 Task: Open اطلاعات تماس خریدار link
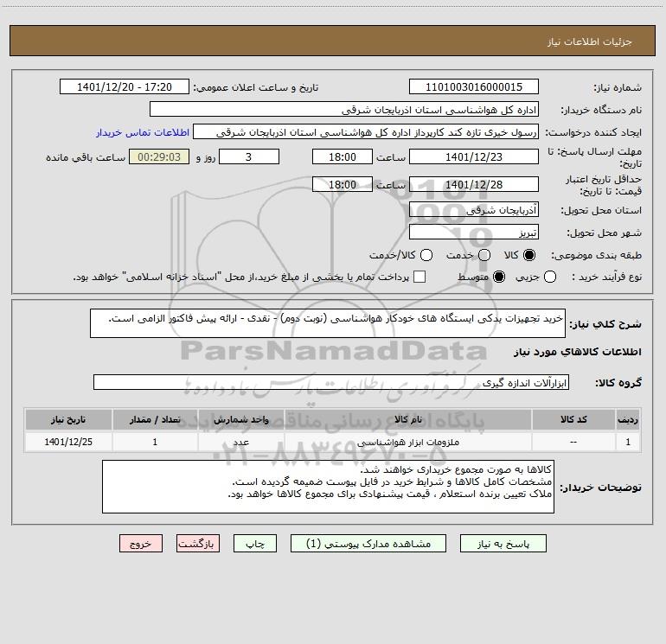143,132
